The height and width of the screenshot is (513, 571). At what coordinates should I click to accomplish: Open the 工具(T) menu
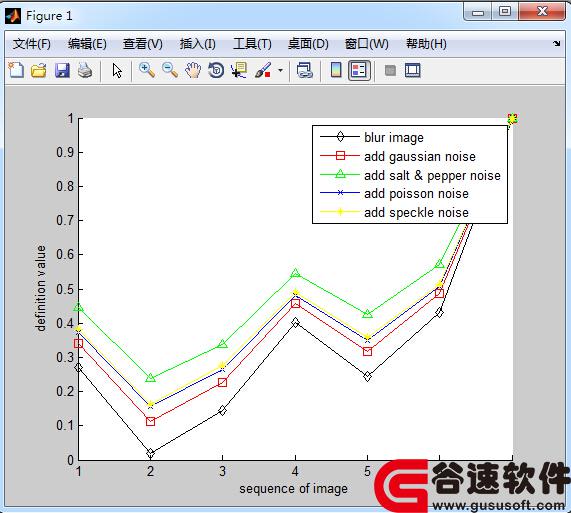point(252,44)
